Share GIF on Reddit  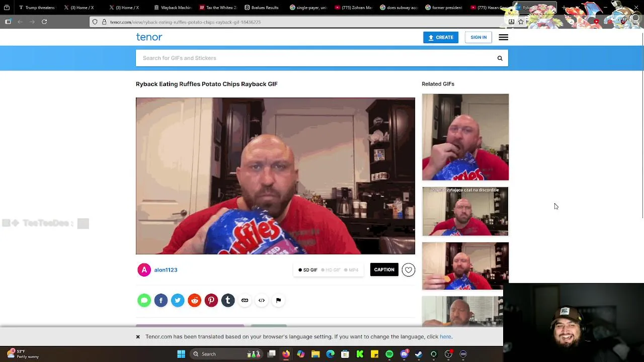(194, 300)
